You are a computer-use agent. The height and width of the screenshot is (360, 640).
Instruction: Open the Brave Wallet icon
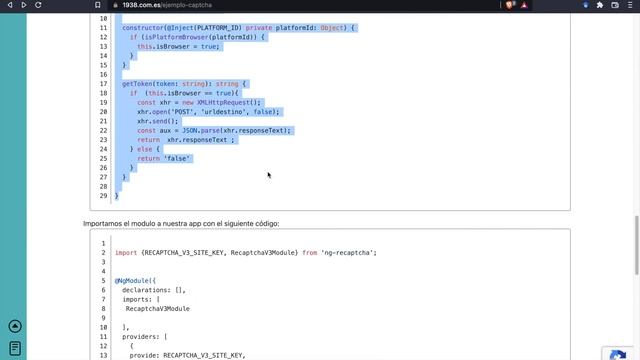coord(615,5)
